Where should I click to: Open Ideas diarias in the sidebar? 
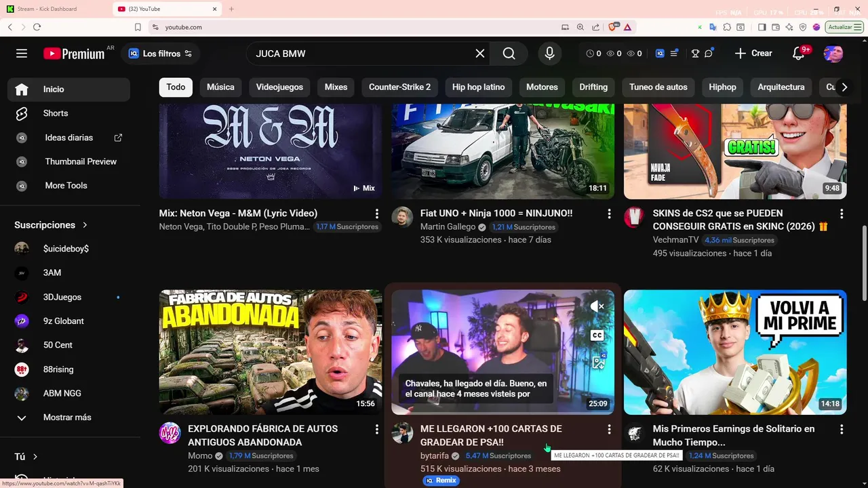pyautogui.click(x=69, y=138)
